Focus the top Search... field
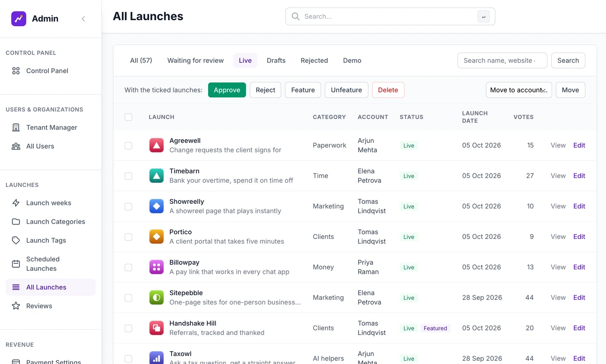 tap(390, 16)
